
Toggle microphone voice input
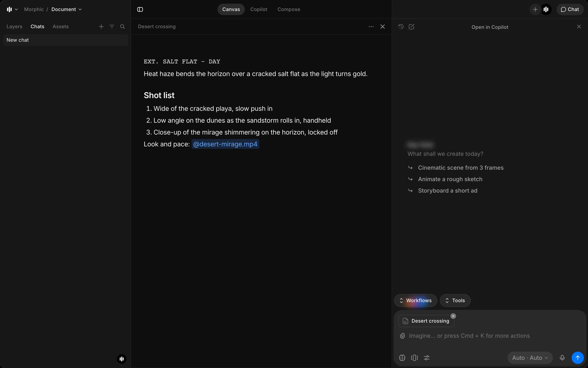[x=562, y=358]
